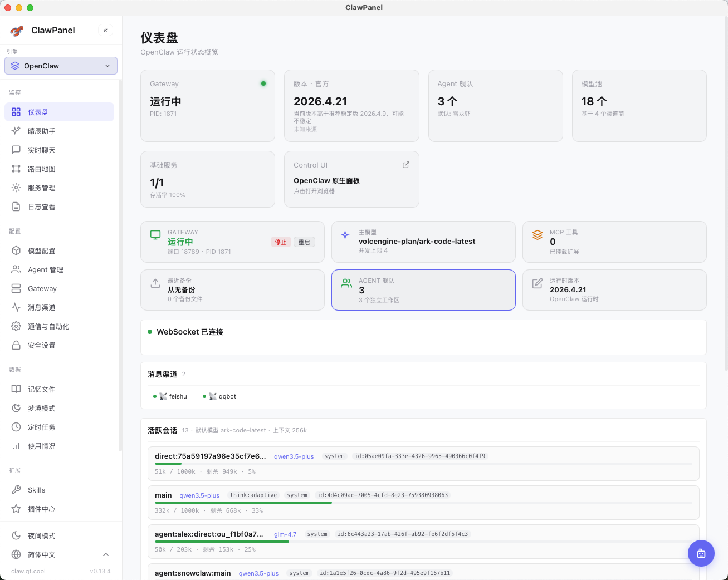This screenshot has height=580, width=728.
Task: Click the main session context usage bar
Action: pos(423,503)
